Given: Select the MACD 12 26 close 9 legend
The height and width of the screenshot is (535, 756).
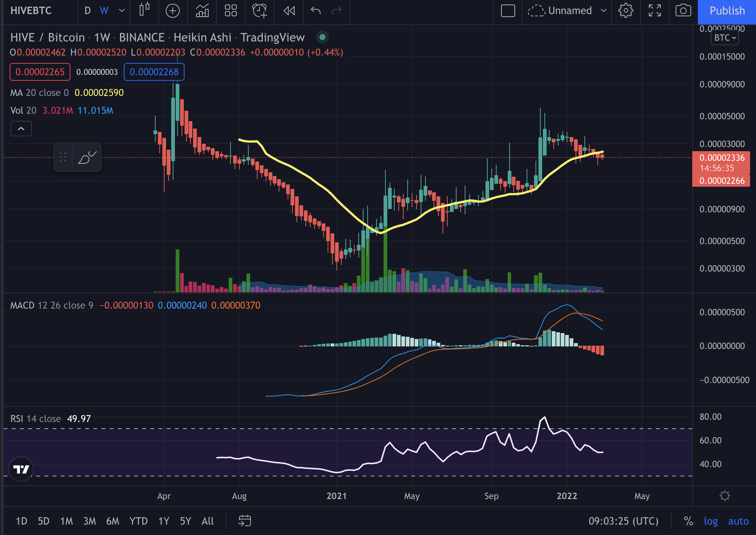Looking at the screenshot, I should click(52, 305).
